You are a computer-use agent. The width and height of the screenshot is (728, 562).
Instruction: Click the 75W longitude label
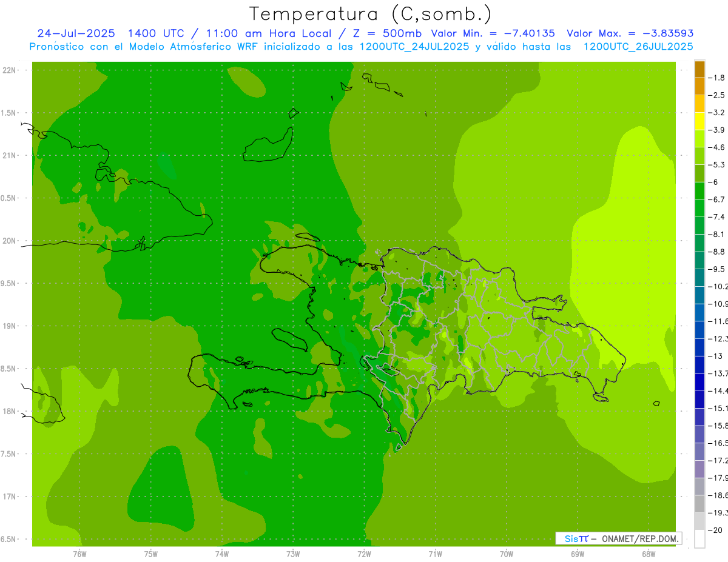coord(151,554)
